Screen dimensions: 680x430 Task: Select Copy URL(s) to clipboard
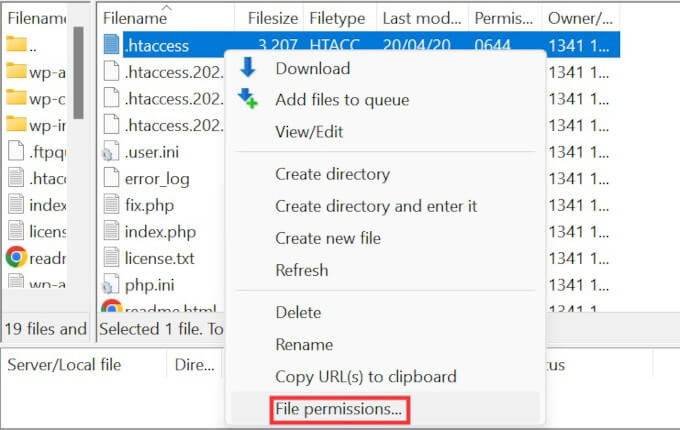tap(365, 377)
